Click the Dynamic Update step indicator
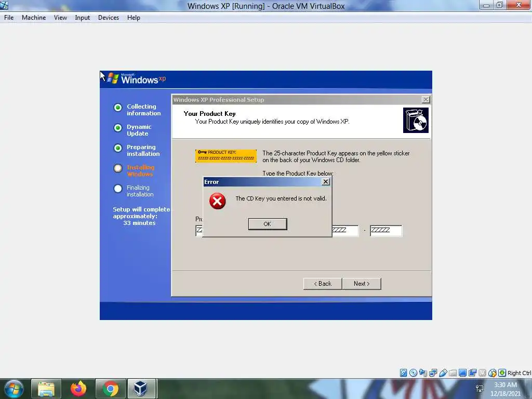Image resolution: width=532 pixels, height=399 pixels. [118, 128]
